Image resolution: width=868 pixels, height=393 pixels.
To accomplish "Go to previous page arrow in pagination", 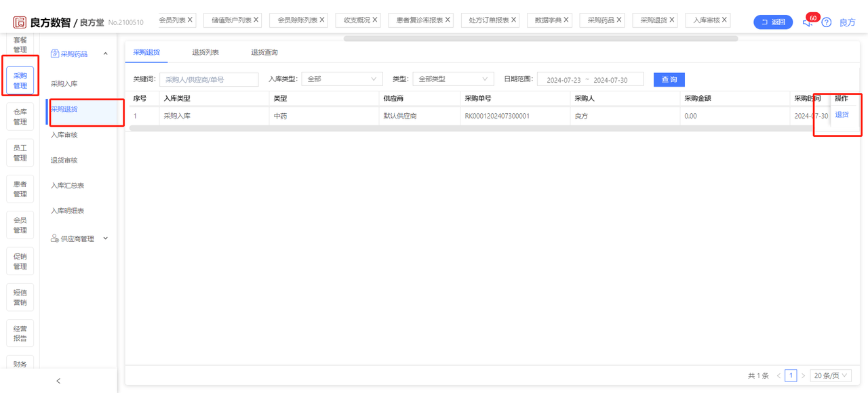I will [778, 375].
